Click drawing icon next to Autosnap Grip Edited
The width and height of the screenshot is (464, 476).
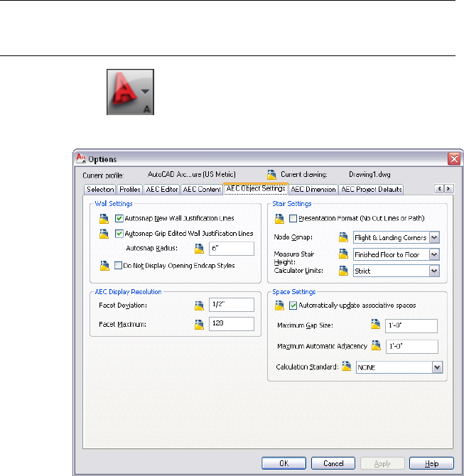(x=104, y=234)
